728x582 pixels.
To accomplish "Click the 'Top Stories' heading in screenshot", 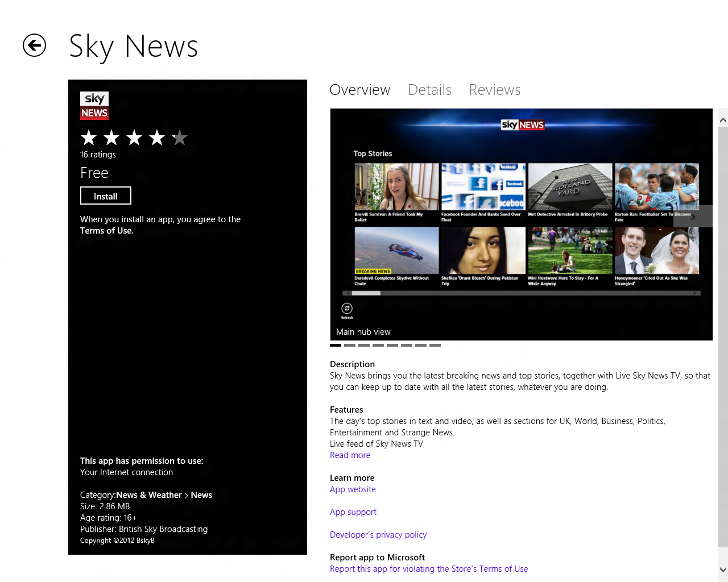I will 373,153.
